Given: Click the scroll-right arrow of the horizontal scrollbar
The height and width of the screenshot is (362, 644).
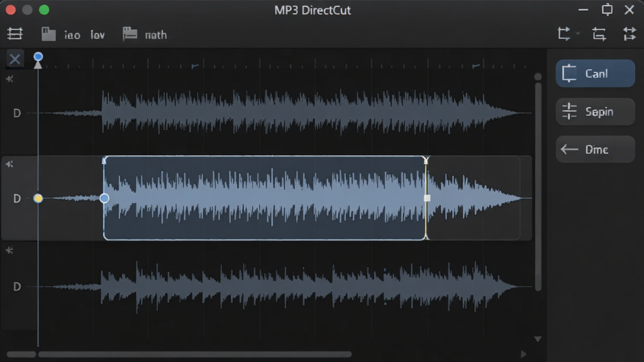Looking at the screenshot, I should pyautogui.click(x=523, y=354).
